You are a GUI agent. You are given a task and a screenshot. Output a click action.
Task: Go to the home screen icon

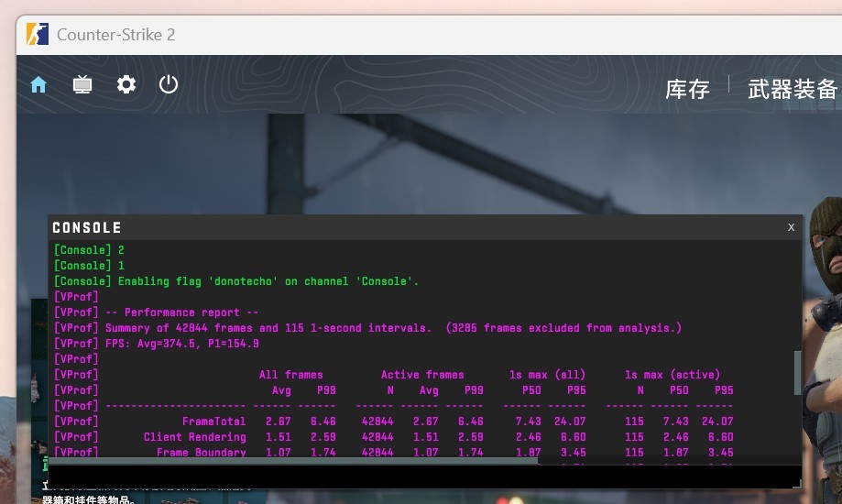[38, 84]
